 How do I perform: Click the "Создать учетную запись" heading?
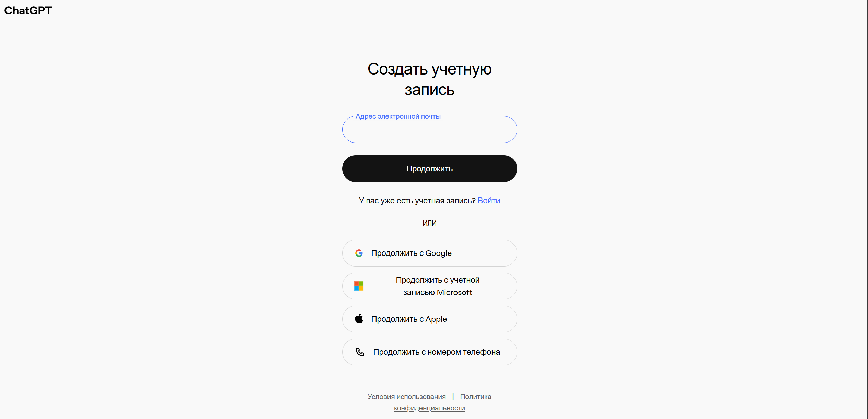click(429, 79)
